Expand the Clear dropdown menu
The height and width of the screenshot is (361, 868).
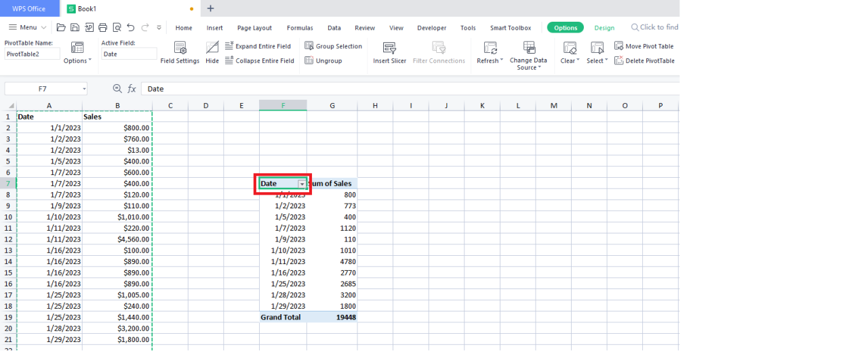578,61
